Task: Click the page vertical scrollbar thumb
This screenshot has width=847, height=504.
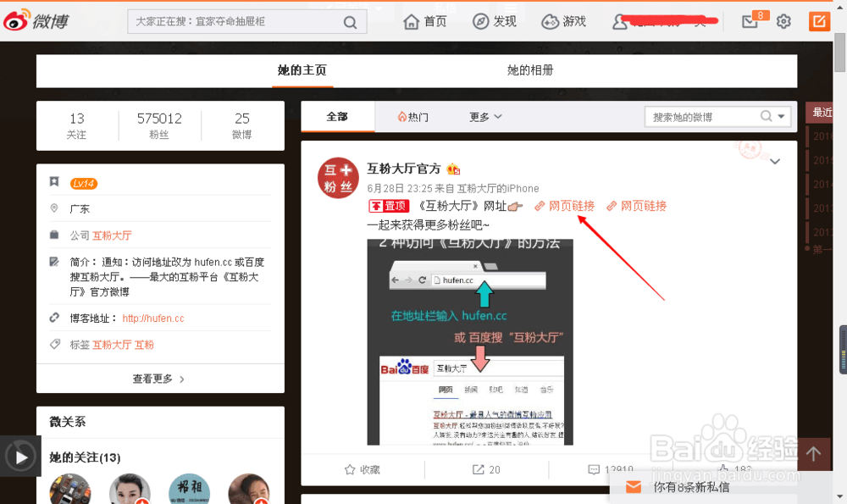Action: pyautogui.click(x=839, y=52)
